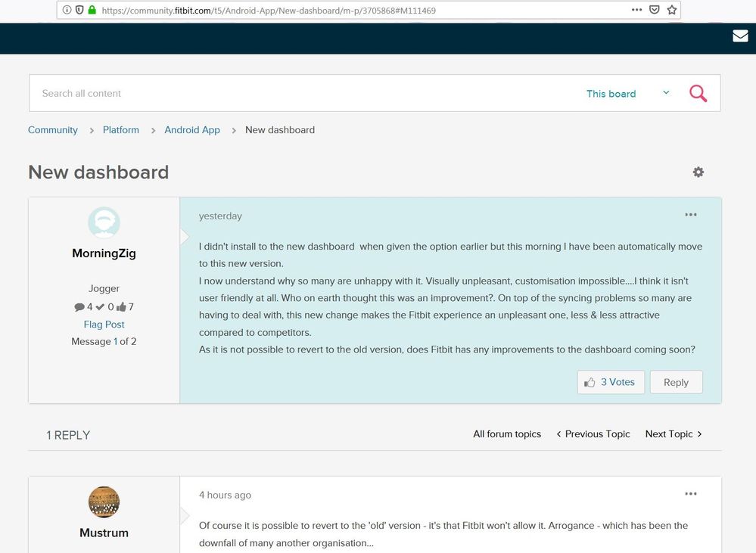View the 3 Votes count
Screen dimensions: 756x553
coord(618,382)
